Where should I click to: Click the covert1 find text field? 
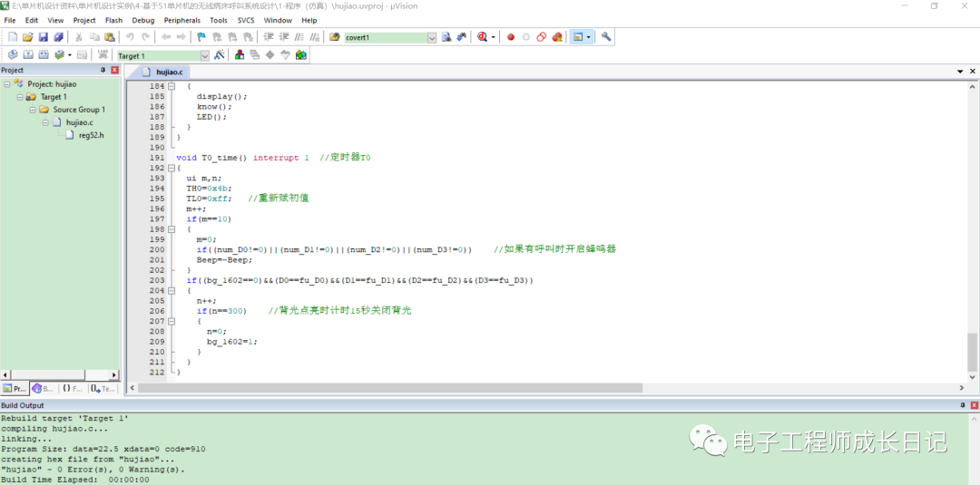click(x=385, y=37)
